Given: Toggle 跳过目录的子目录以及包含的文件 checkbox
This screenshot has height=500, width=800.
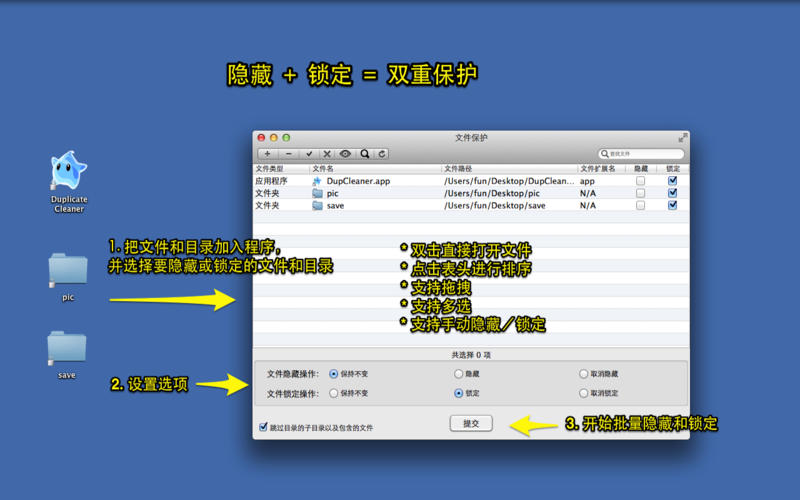Looking at the screenshot, I should 263,427.
